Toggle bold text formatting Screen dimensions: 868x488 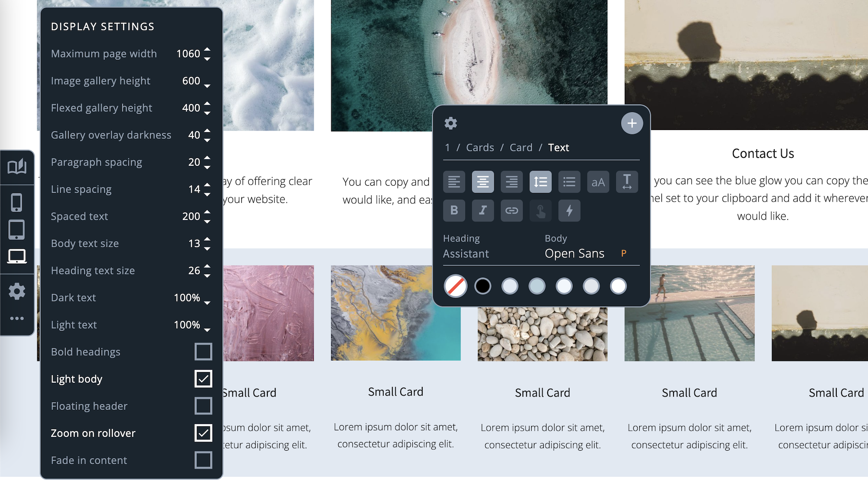point(454,211)
